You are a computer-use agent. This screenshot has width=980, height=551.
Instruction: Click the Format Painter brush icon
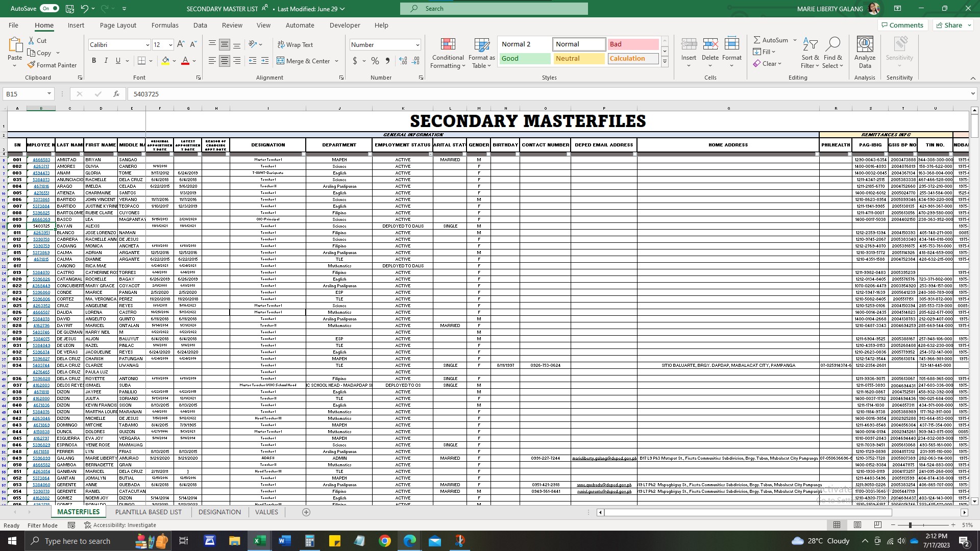(32, 65)
